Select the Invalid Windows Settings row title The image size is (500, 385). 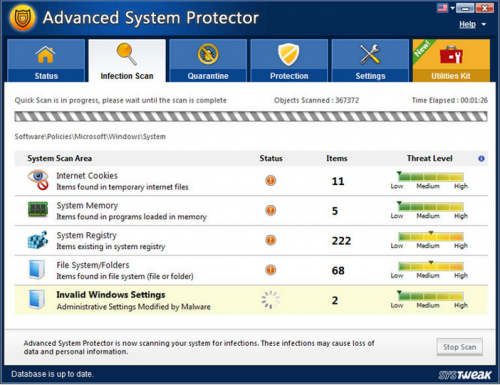111,295
